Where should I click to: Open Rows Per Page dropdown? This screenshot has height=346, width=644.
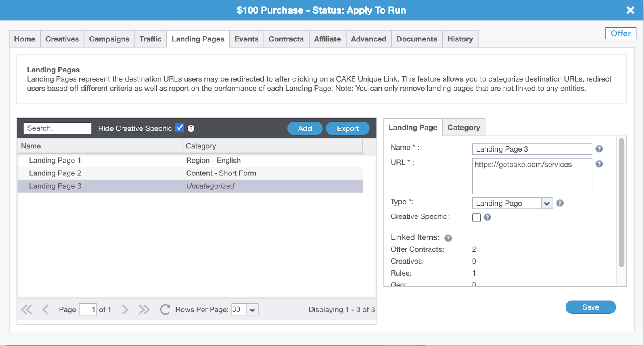(252, 310)
